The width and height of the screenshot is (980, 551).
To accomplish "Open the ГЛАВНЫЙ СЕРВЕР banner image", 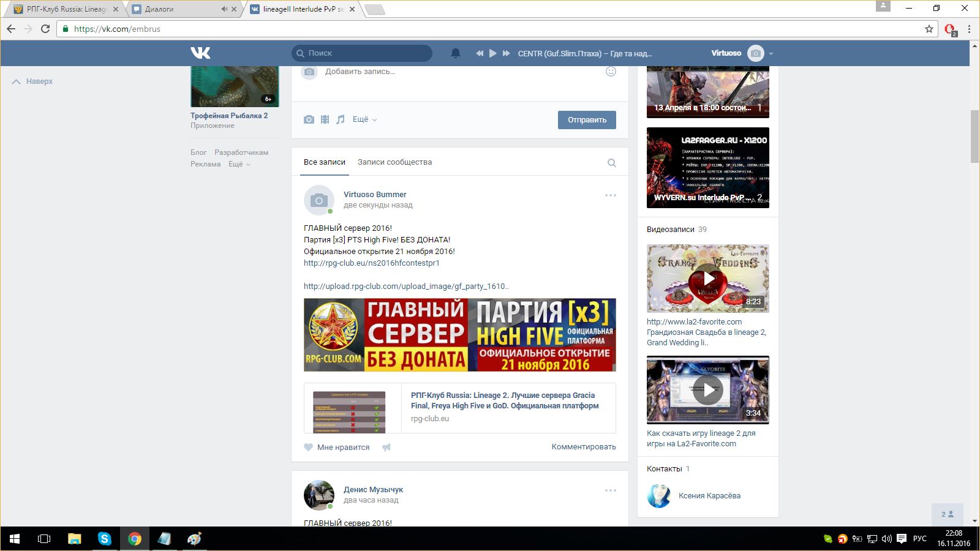I will [460, 335].
